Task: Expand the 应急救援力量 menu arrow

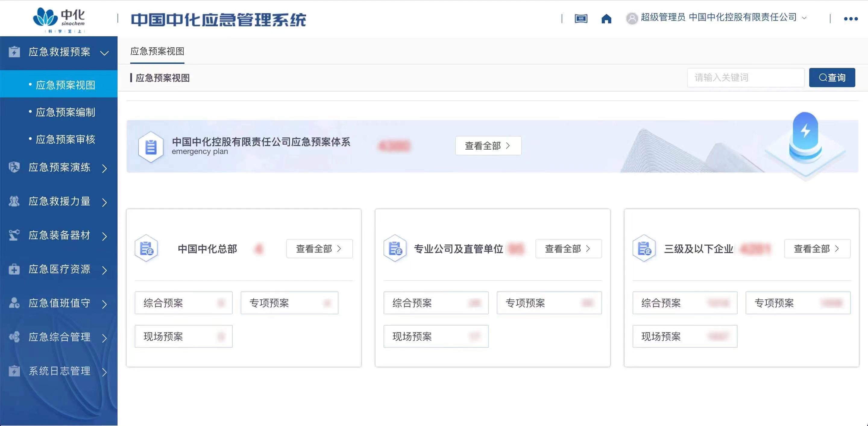Action: point(105,202)
